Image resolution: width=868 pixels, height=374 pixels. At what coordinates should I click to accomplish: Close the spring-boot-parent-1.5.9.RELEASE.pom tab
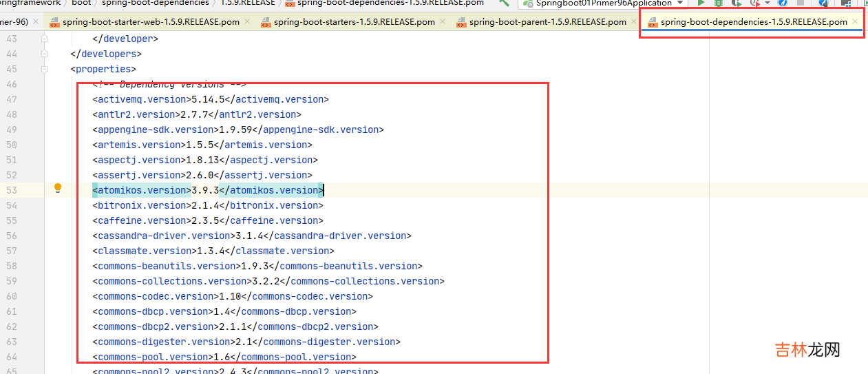[634, 22]
